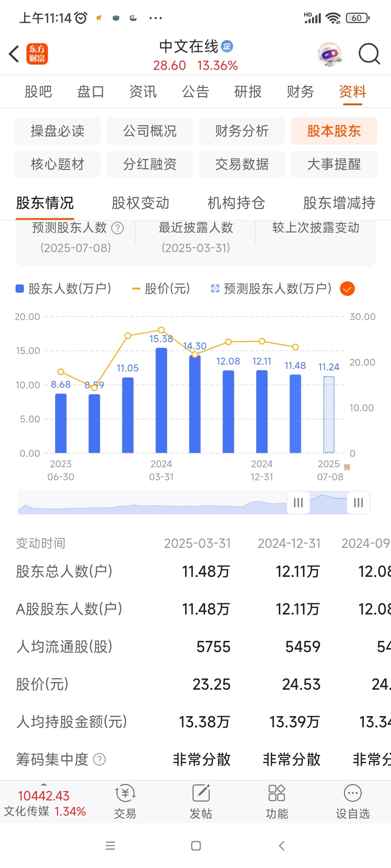
Task: Tap 股东总人数 value 11.48万
Action: 206,571
